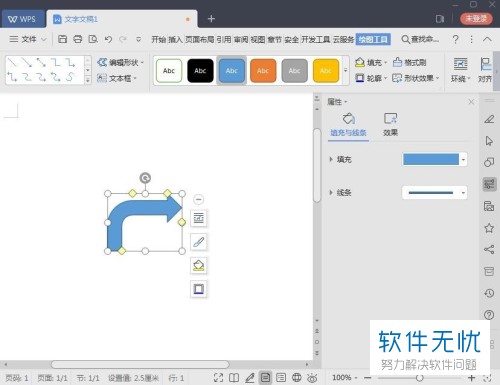Click the shape style brush icon beside shape
This screenshot has height=385, width=500.
(199, 242)
